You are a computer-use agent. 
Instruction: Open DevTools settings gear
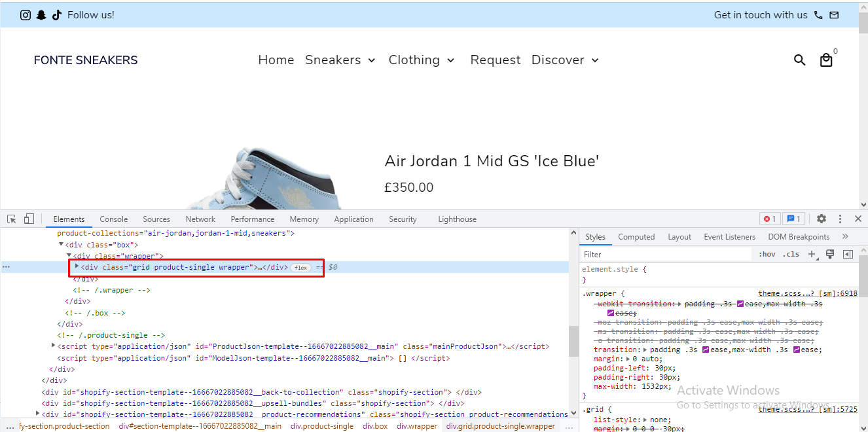click(x=822, y=219)
